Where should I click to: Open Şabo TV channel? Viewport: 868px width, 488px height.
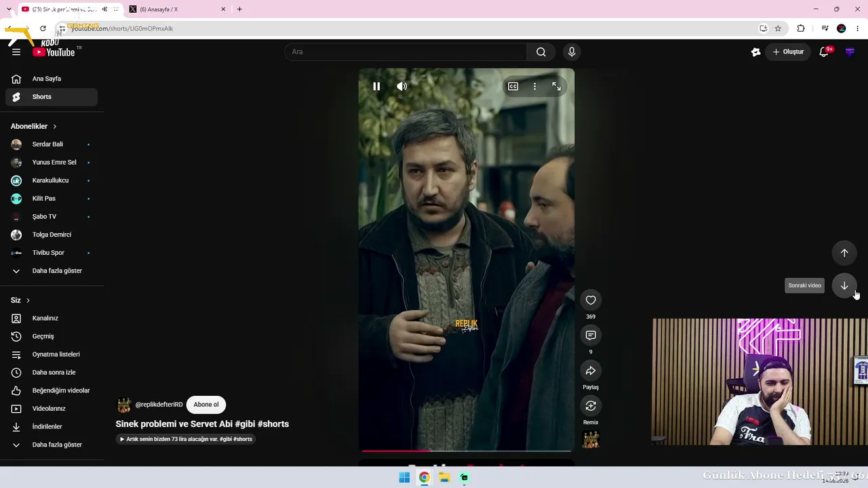coord(52,217)
